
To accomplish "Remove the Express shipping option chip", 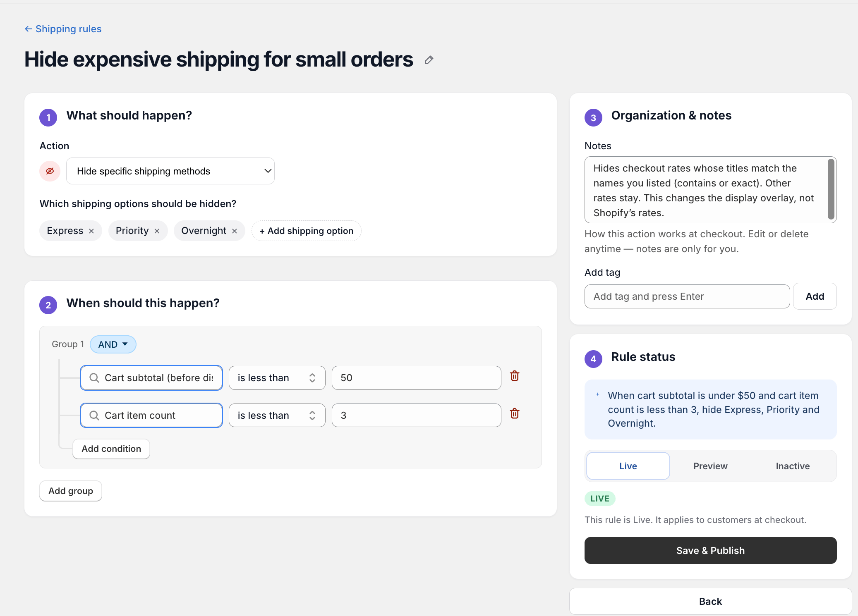I will coord(91,231).
